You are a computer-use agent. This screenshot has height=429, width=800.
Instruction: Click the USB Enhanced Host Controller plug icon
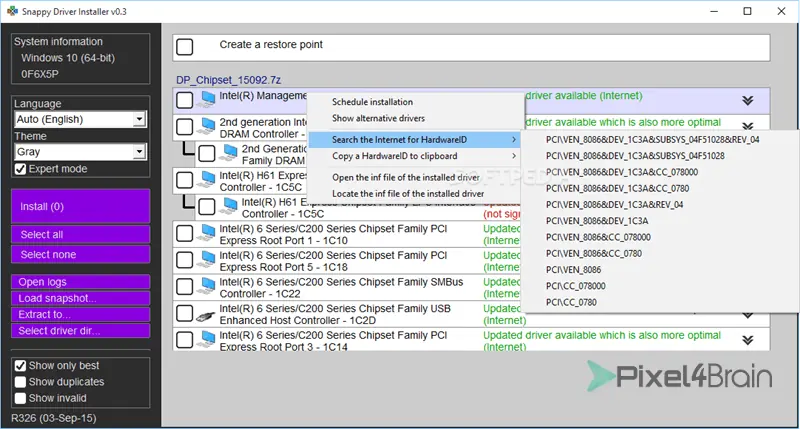pyautogui.click(x=206, y=316)
